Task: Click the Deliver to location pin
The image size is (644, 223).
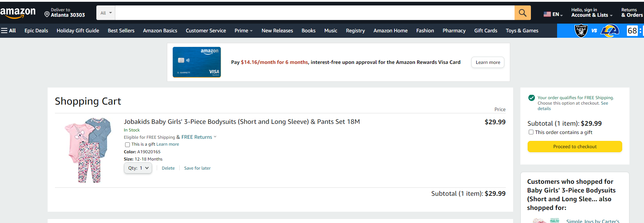Action: [47, 15]
